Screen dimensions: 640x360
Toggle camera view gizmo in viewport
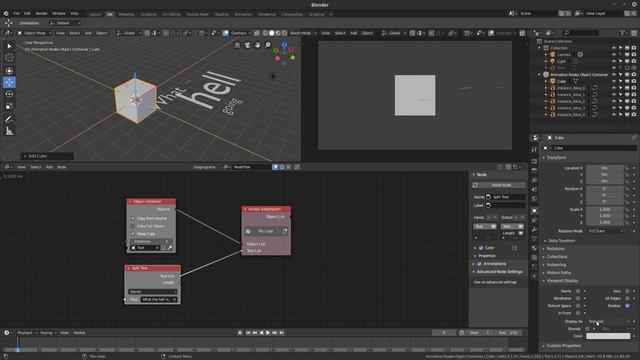pyautogui.click(x=247, y=45)
